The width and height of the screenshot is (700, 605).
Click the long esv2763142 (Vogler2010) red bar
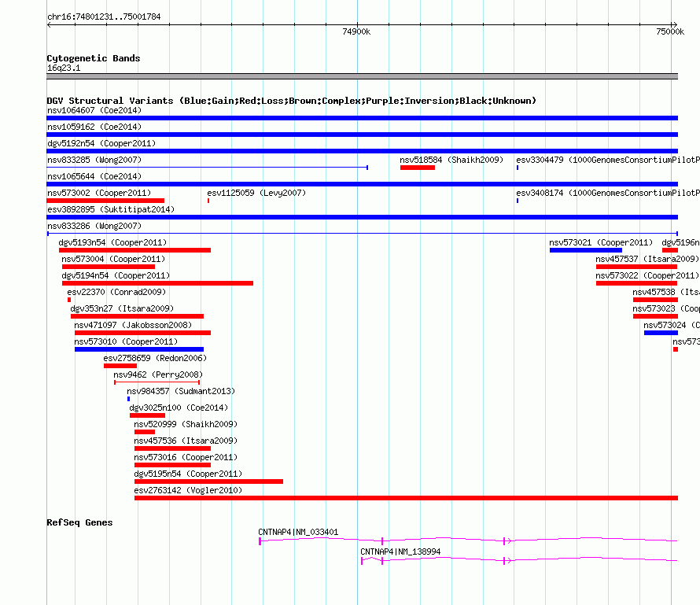[406, 498]
